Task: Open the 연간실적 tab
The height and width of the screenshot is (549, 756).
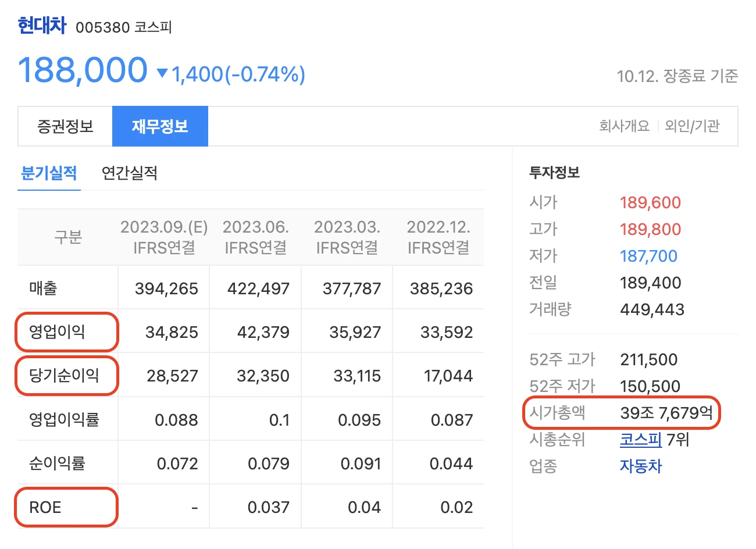Action: click(128, 173)
